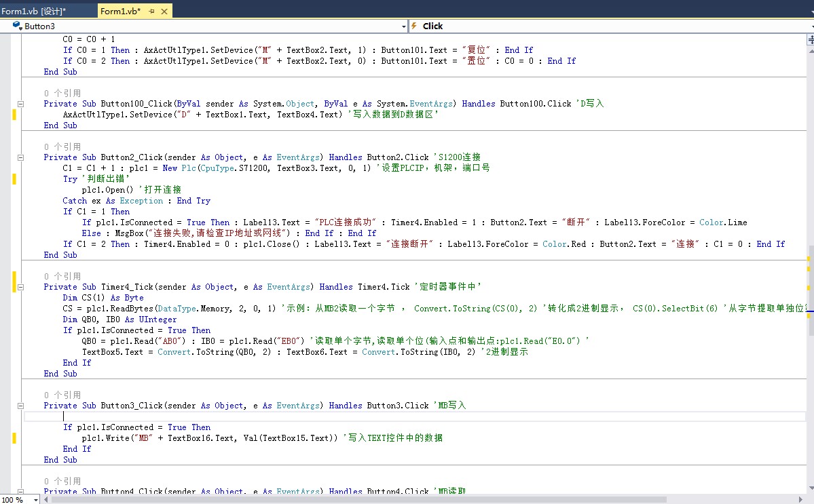The image size is (814, 504).
Task: Click the horizontal scrollbar thumb
Action: 358,500
